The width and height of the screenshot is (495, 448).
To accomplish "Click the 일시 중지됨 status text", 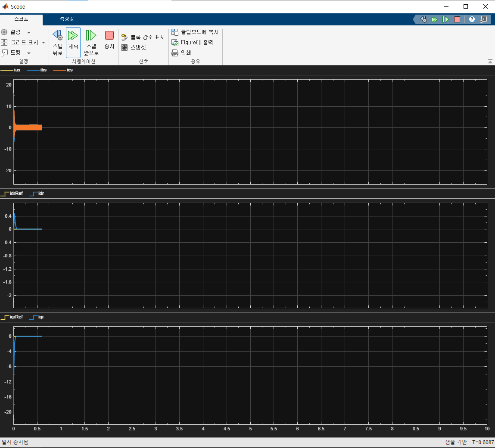I will click(x=15, y=442).
